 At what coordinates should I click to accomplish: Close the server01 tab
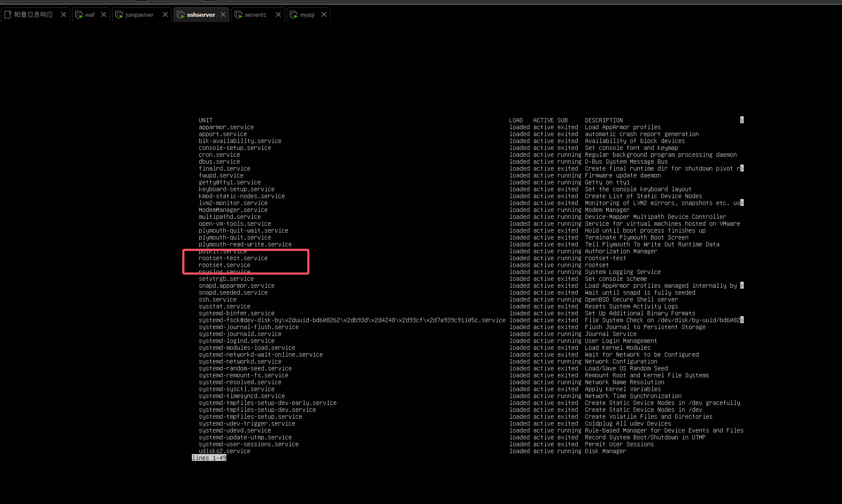(x=278, y=15)
